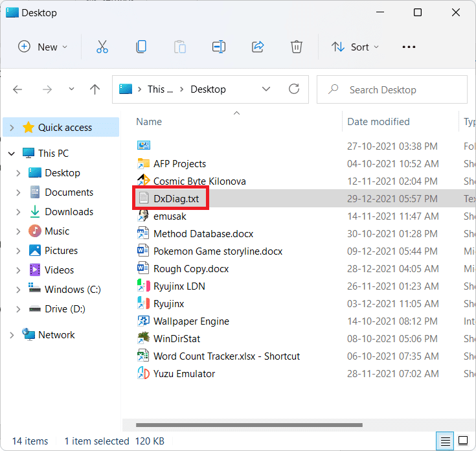Click the Word Count Tracker.xlsx shortcut icon

pos(143,356)
